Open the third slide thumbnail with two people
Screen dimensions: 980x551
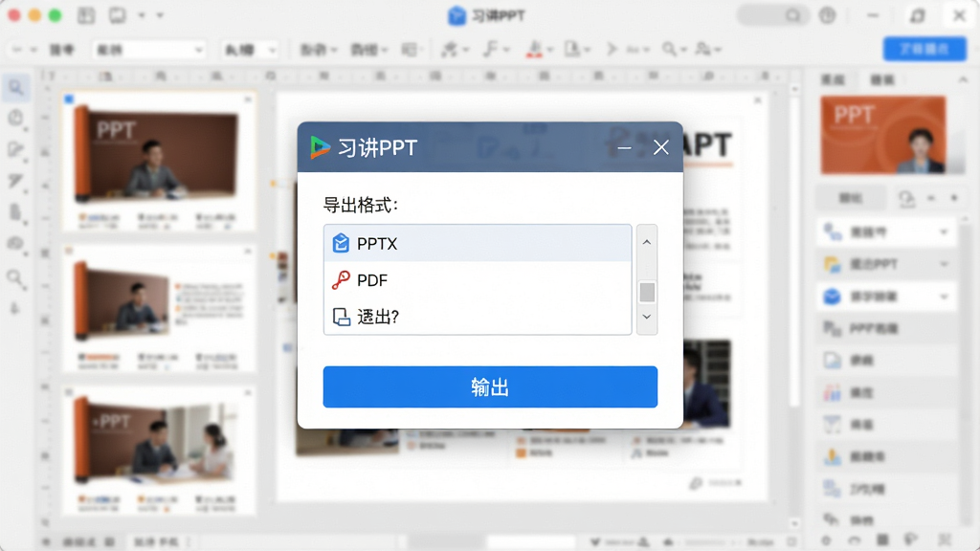pos(159,452)
